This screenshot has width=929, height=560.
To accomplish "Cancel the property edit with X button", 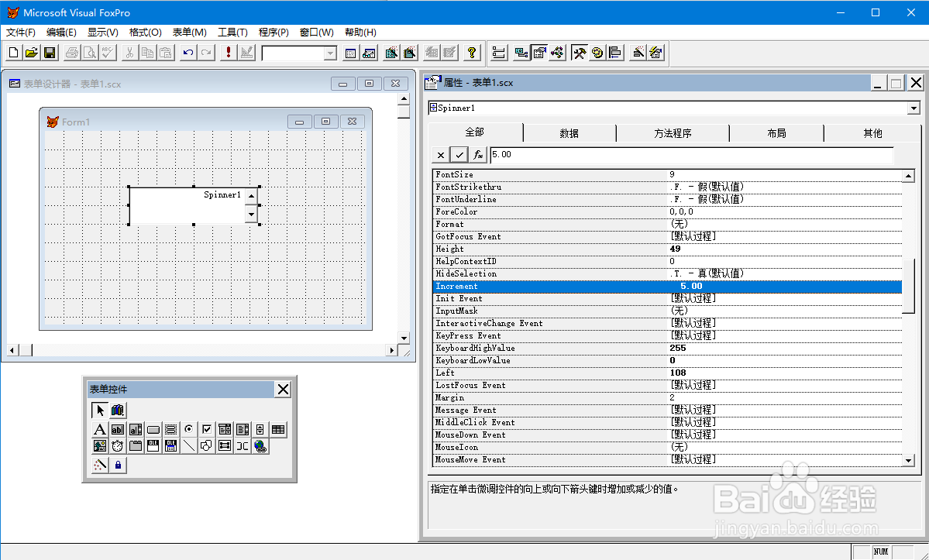I will (440, 154).
